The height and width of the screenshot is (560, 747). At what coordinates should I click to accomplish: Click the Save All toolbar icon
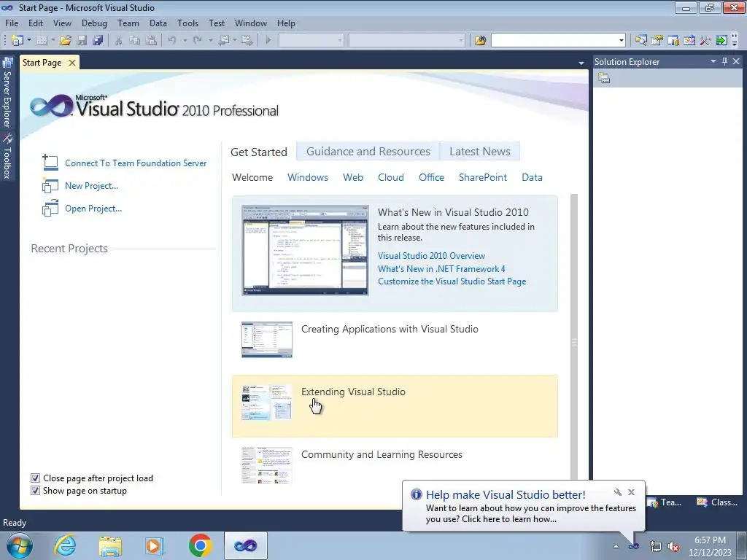(98, 41)
